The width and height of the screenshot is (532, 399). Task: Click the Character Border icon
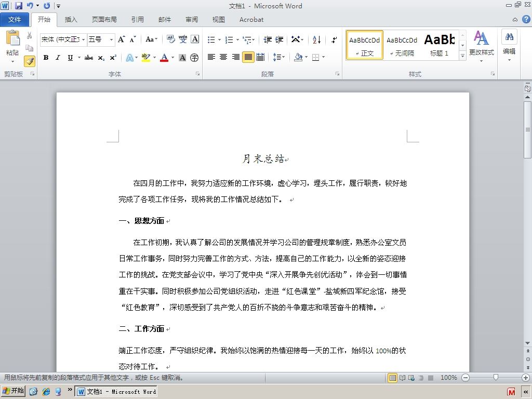click(x=195, y=39)
